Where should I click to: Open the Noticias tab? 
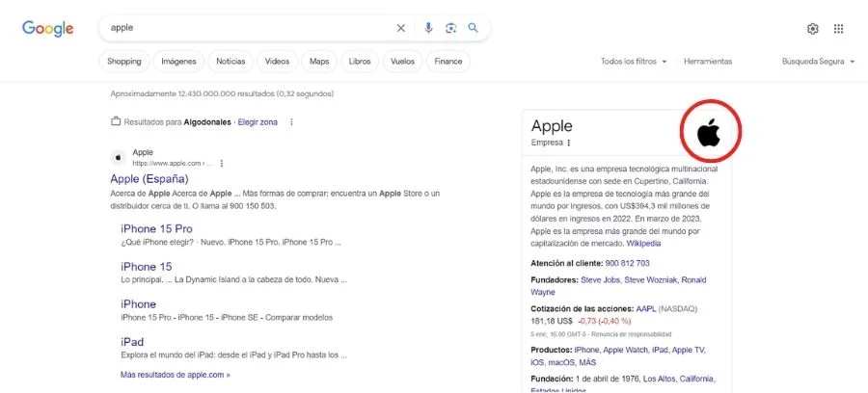pyautogui.click(x=231, y=62)
